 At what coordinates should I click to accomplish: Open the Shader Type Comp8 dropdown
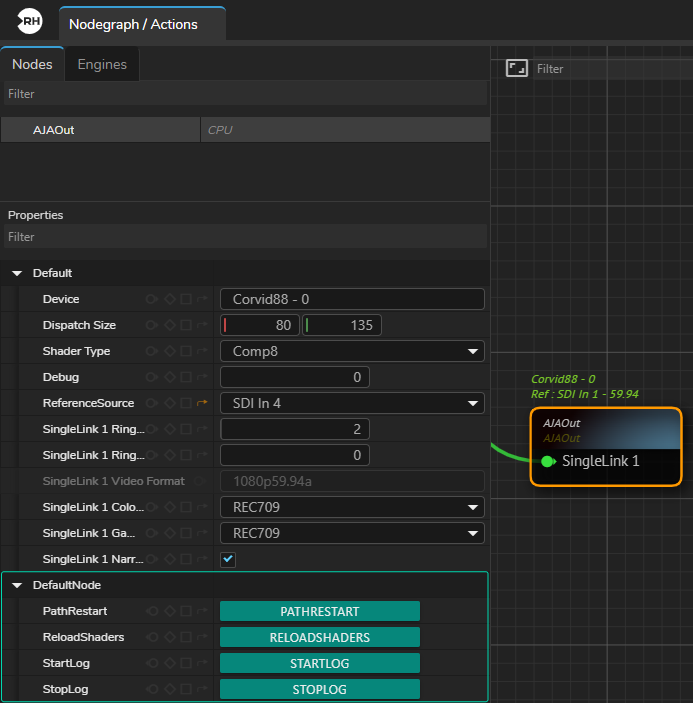(x=352, y=351)
